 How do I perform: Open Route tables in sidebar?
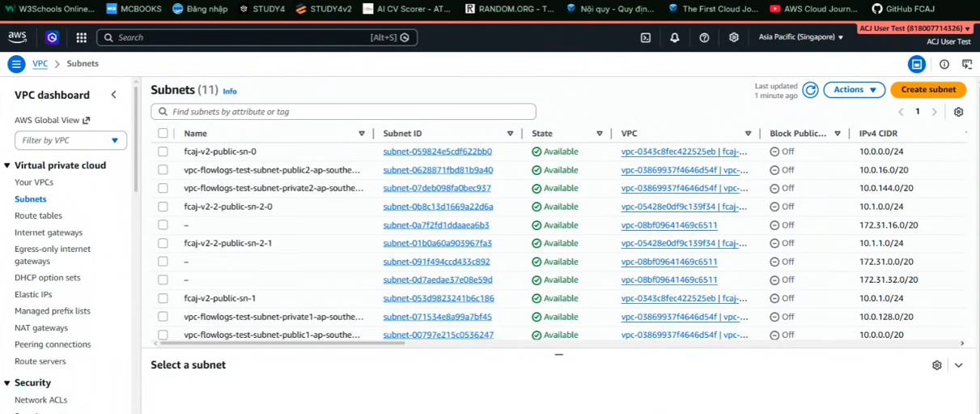tap(38, 216)
